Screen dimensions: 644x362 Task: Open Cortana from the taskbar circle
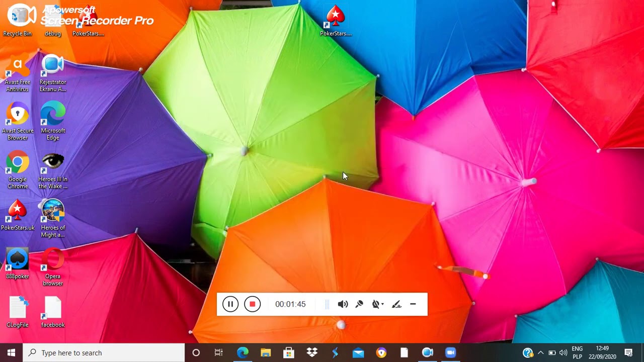(196, 353)
